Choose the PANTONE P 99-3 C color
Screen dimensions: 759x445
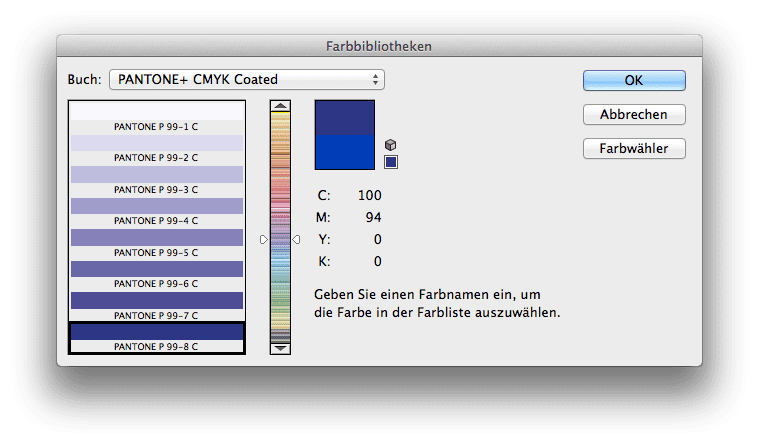(x=157, y=181)
